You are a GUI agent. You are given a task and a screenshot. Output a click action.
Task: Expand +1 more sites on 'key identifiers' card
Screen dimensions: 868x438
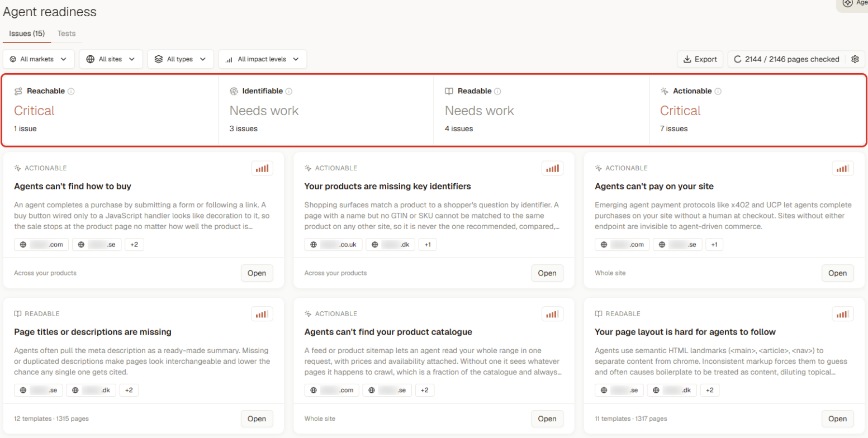click(x=428, y=245)
